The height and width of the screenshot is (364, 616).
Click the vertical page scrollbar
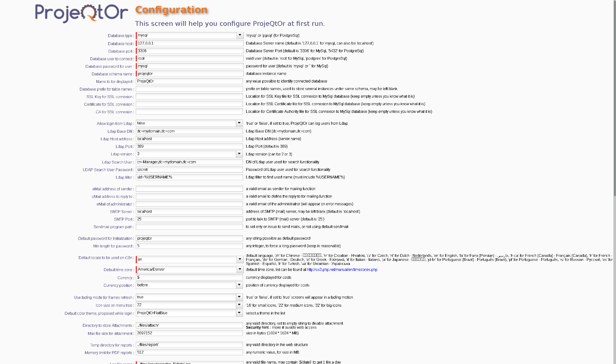[614, 98]
